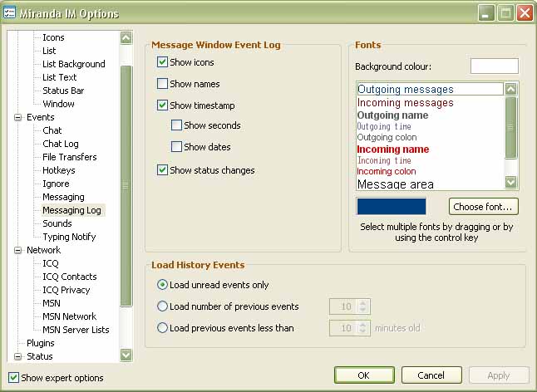The width and height of the screenshot is (537, 392).
Task: Click the Background colour swatch
Action: (x=495, y=66)
